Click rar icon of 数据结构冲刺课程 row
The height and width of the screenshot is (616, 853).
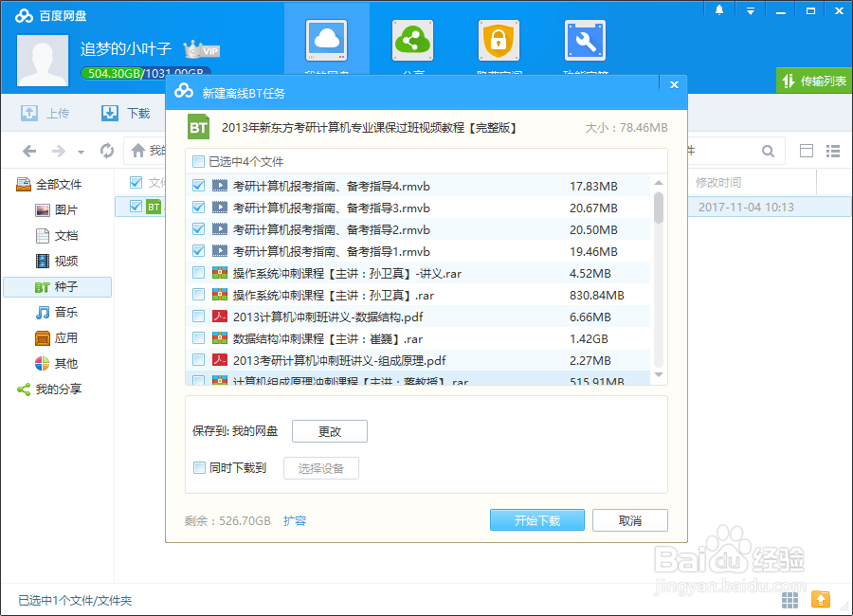tap(220, 338)
